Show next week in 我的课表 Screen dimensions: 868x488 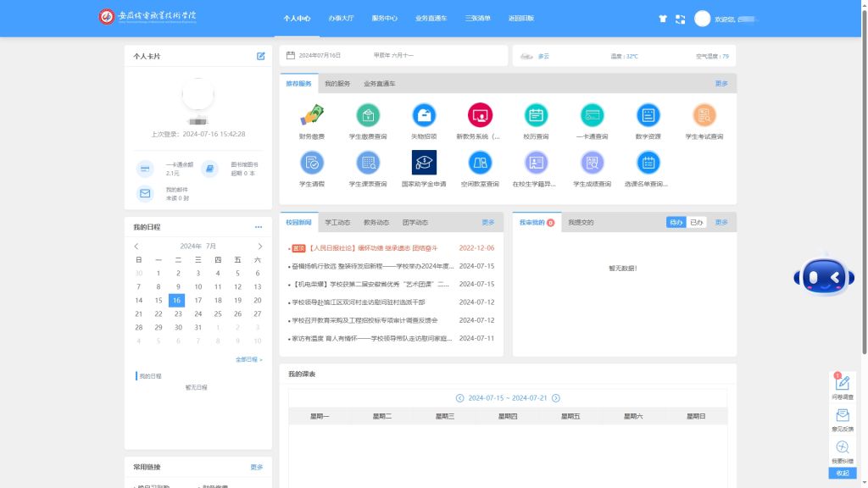point(556,398)
